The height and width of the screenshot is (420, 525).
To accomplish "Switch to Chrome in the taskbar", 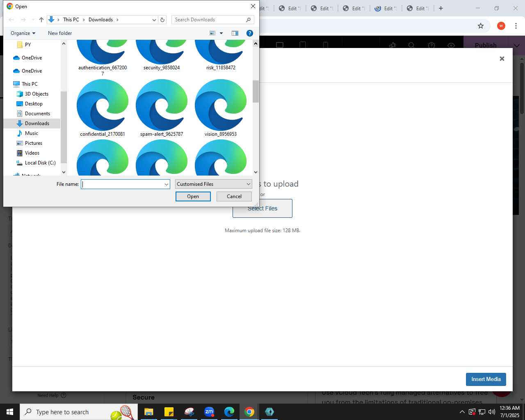I will coord(249,412).
